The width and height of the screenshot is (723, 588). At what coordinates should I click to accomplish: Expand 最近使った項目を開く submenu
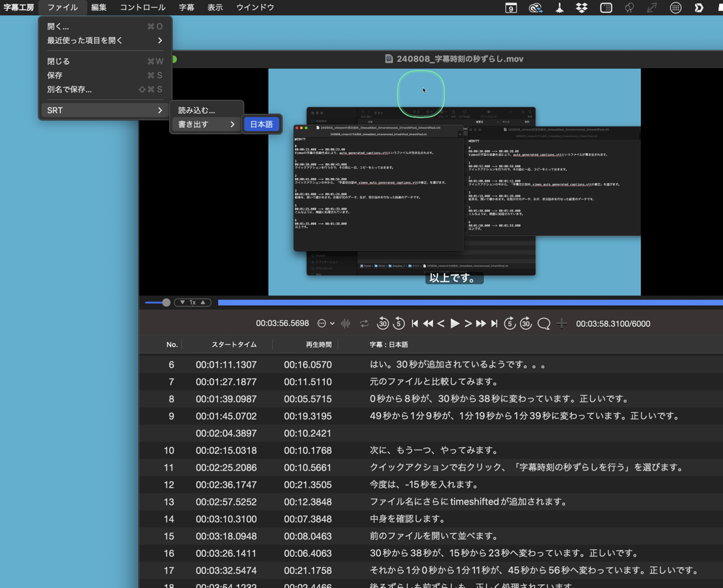point(104,40)
